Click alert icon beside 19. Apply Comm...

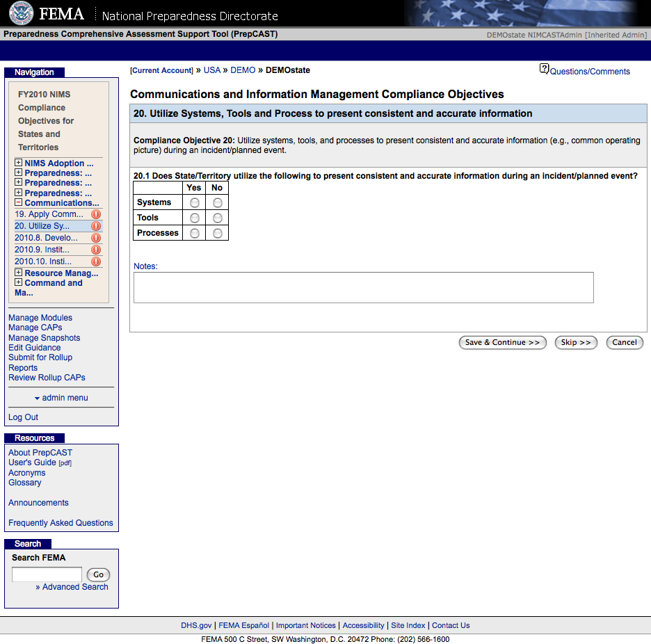coord(96,215)
